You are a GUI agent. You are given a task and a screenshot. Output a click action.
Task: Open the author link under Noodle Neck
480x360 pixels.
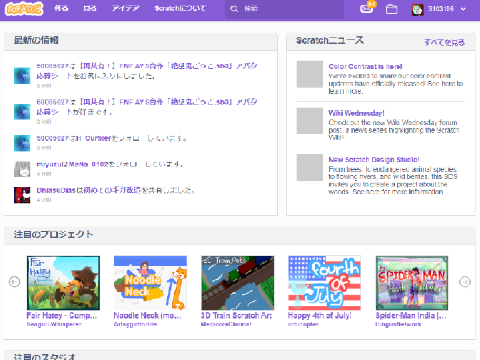135,324
